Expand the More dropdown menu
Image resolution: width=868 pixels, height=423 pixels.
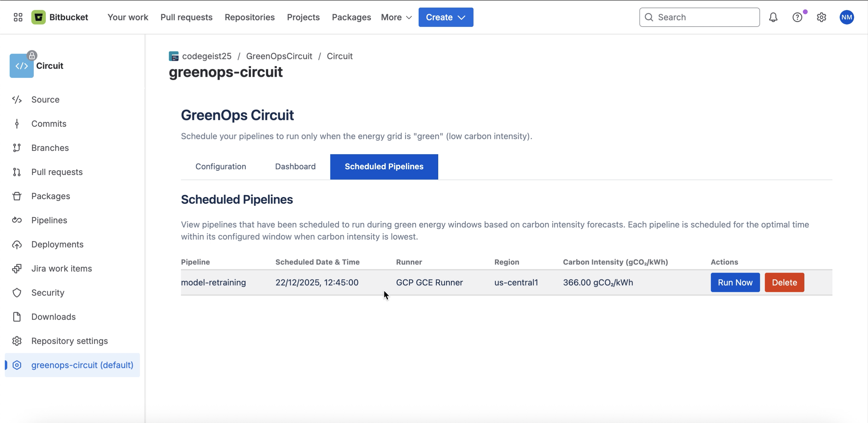click(396, 17)
